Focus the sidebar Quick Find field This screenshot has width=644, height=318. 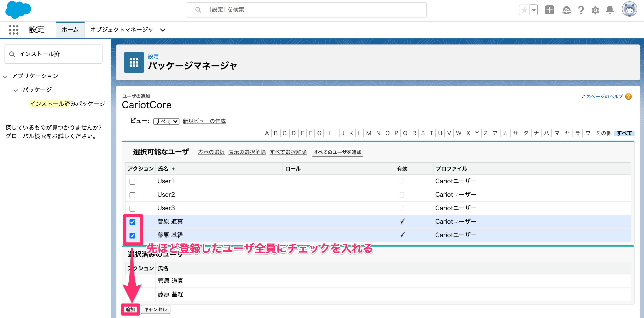(54, 54)
